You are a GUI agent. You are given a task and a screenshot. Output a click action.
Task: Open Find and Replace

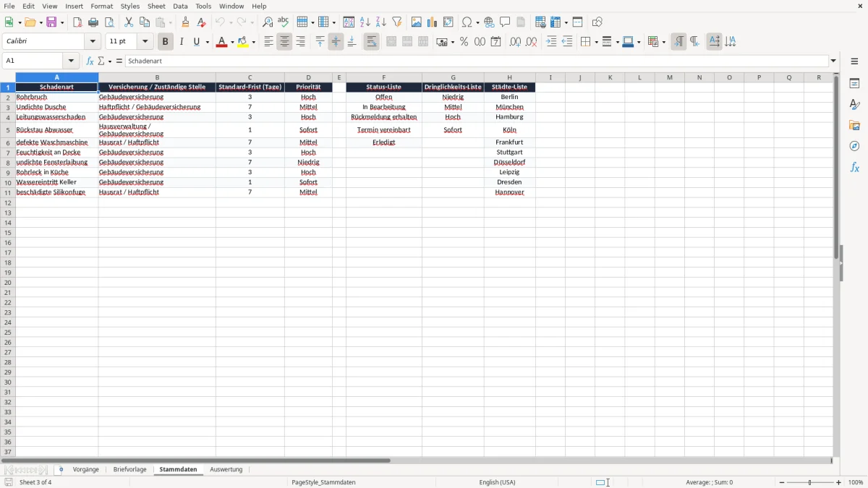(x=268, y=22)
